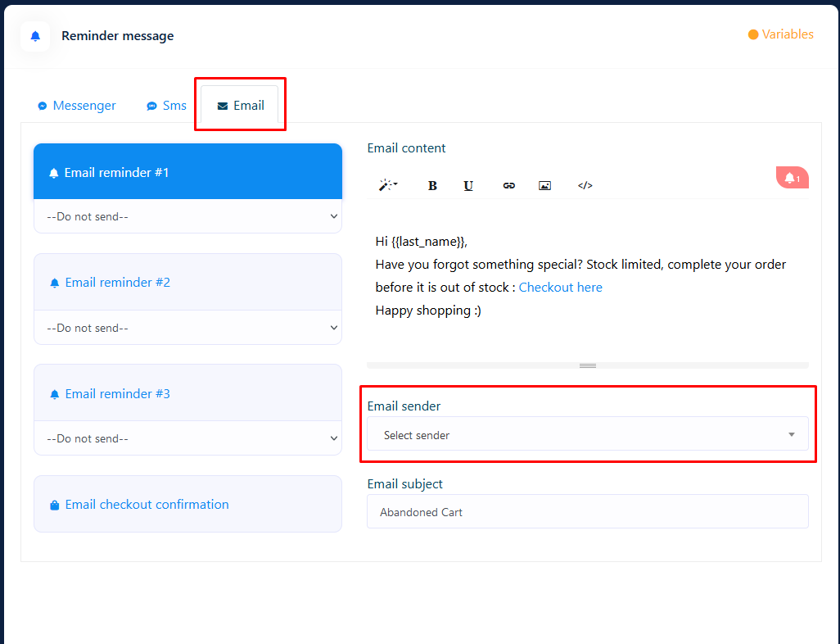The width and height of the screenshot is (840, 644).
Task: Toggle bold formatting in email editor
Action: (432, 185)
